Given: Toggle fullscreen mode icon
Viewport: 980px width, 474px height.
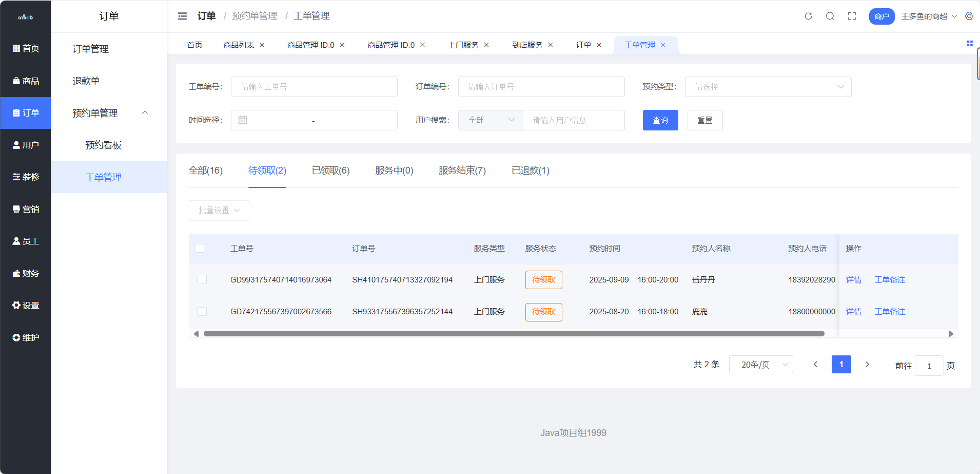Looking at the screenshot, I should [852, 16].
